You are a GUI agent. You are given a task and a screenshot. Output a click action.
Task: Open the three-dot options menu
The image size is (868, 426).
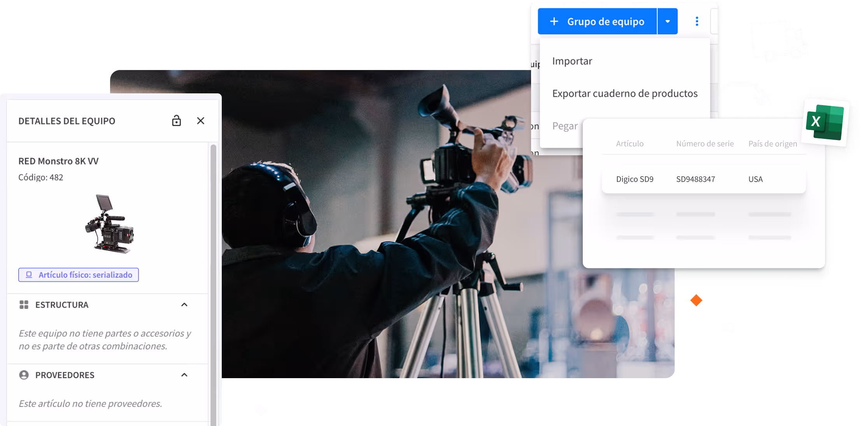697,21
